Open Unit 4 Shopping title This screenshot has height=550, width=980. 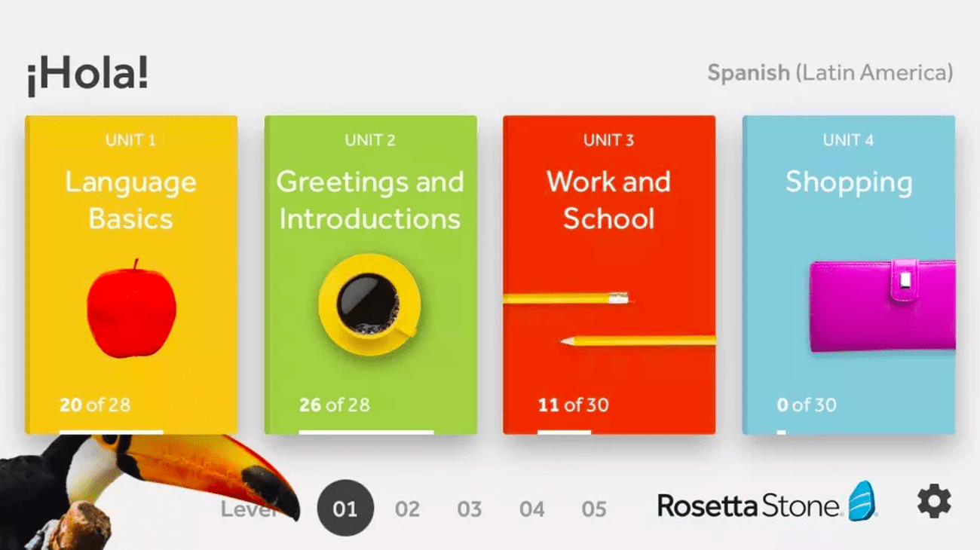848,182
